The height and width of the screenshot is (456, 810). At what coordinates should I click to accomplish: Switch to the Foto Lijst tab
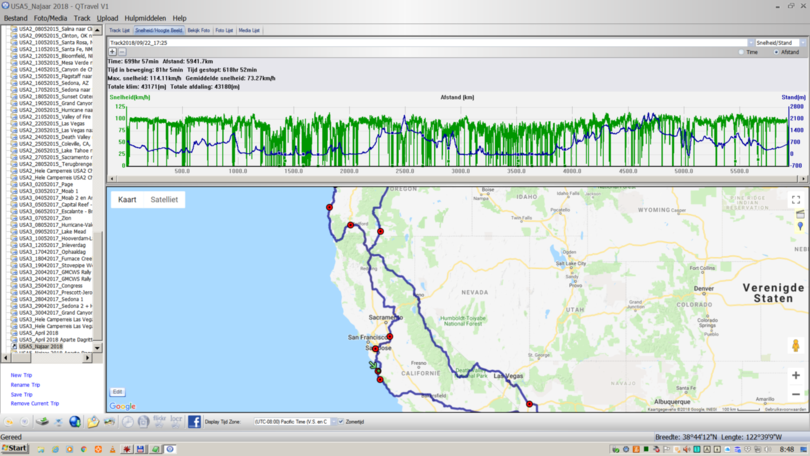tap(224, 30)
